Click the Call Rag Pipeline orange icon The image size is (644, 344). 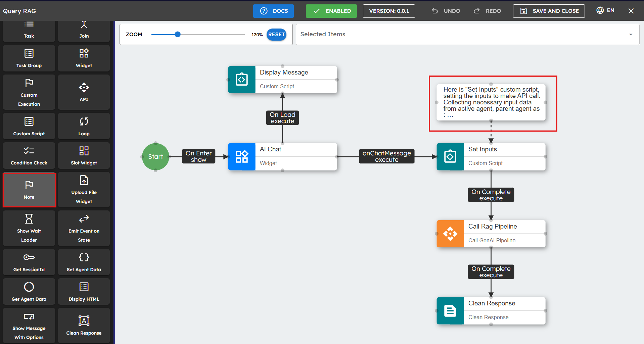[x=450, y=234]
